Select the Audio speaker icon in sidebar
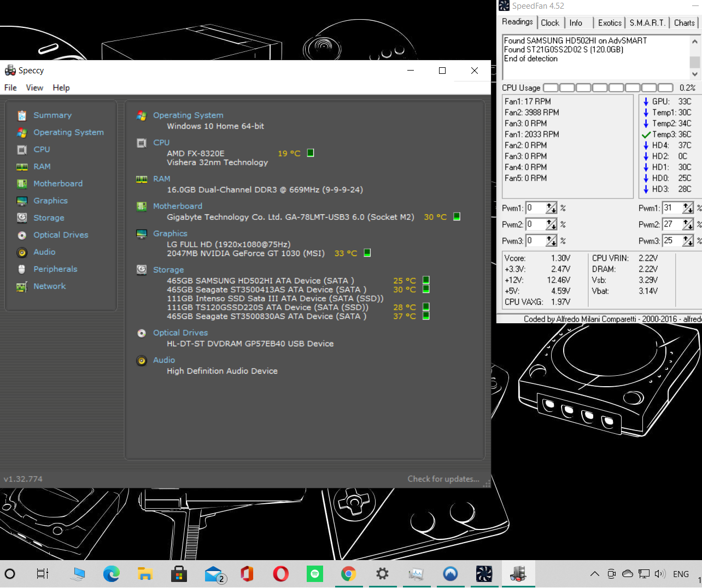 tap(22, 252)
